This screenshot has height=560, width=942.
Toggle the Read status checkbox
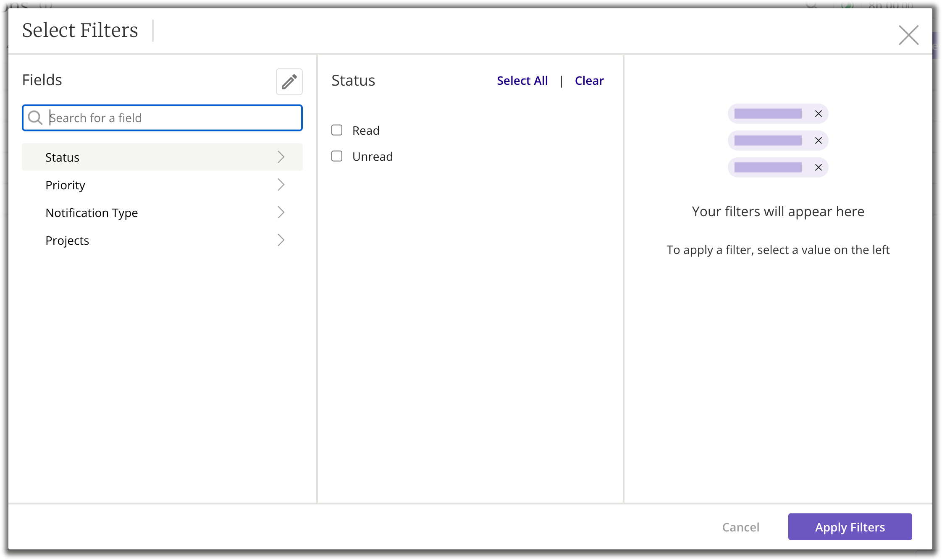tap(337, 130)
